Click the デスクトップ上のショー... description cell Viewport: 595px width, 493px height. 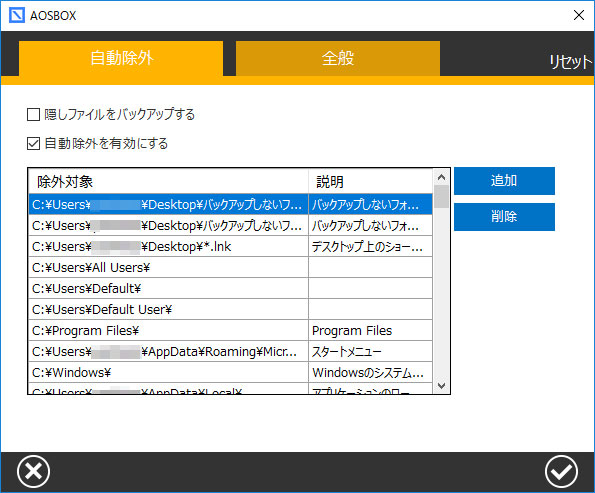point(371,247)
